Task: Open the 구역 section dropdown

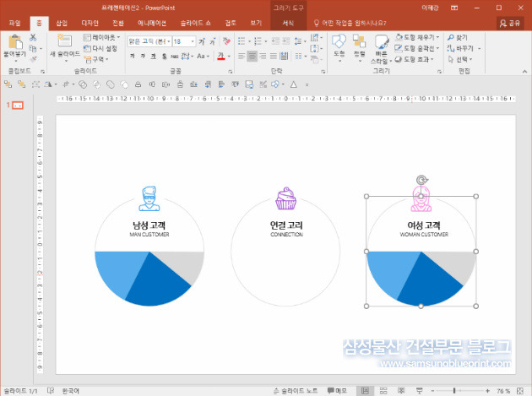Action: (x=96, y=59)
